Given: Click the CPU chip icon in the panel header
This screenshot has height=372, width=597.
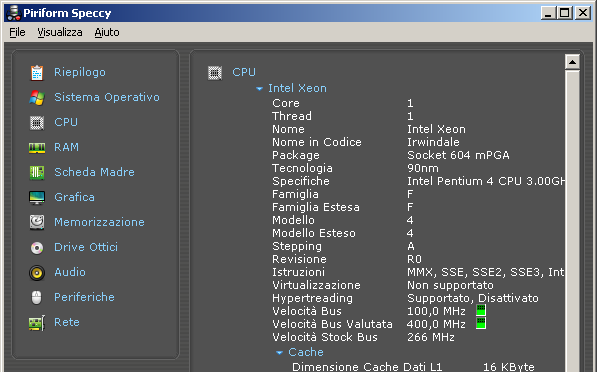Looking at the screenshot, I should coord(215,73).
